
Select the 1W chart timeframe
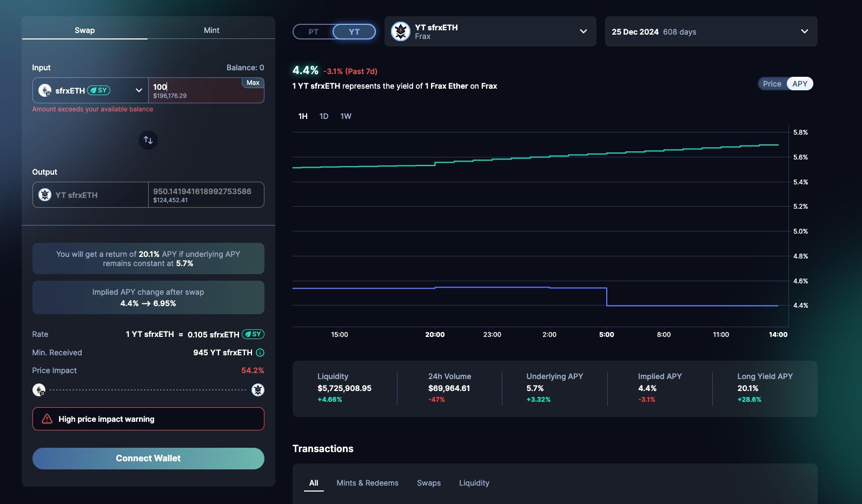[346, 116]
